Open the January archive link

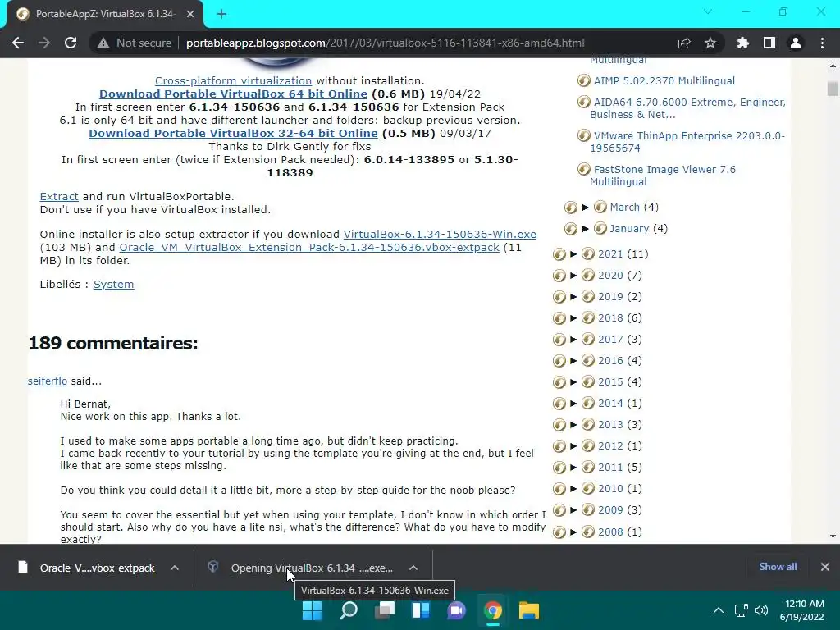click(x=629, y=229)
